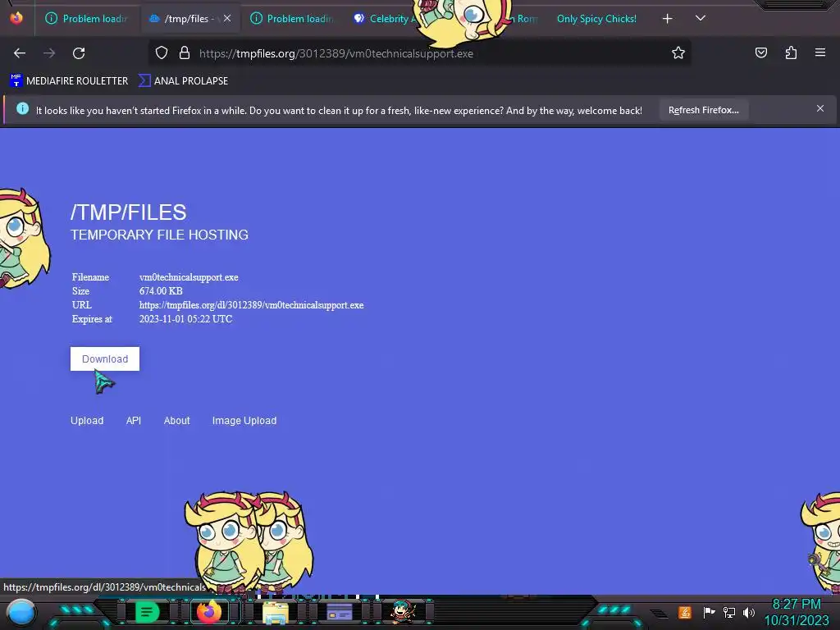View site security padlock info
The height and width of the screenshot is (630, 840).
185,53
